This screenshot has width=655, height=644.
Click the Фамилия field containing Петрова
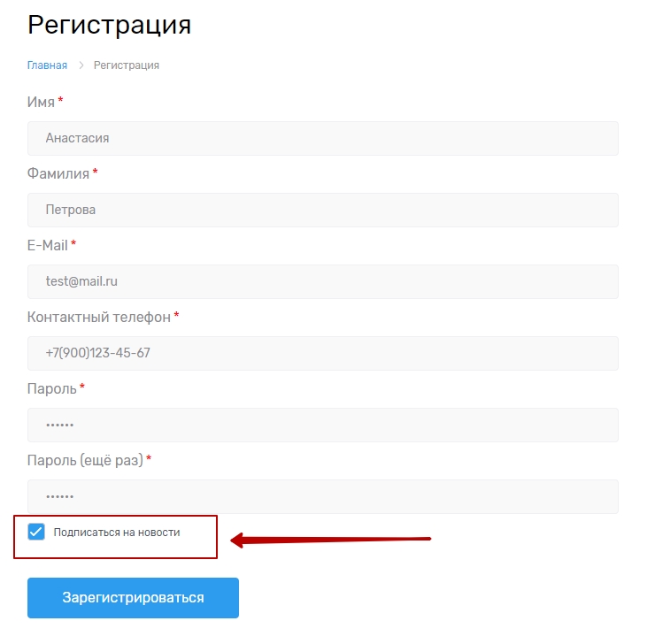322,210
